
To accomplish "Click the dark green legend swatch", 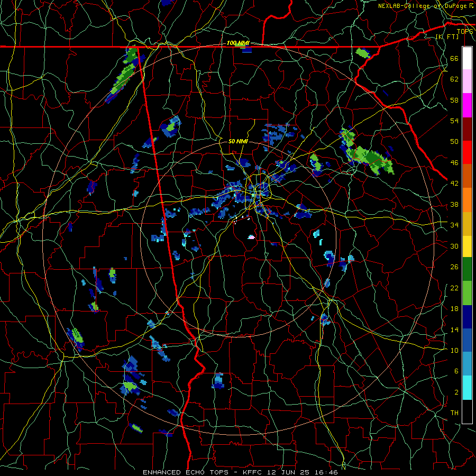I will tap(467, 269).
